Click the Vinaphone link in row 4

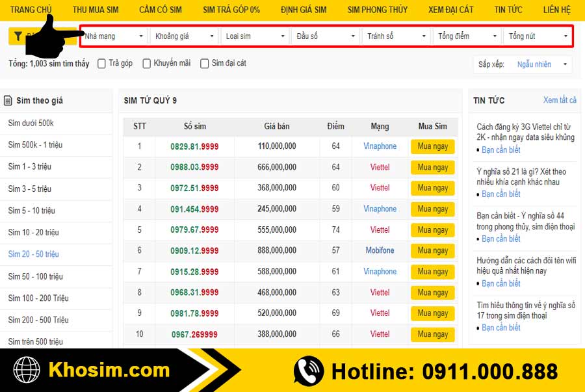tap(380, 209)
